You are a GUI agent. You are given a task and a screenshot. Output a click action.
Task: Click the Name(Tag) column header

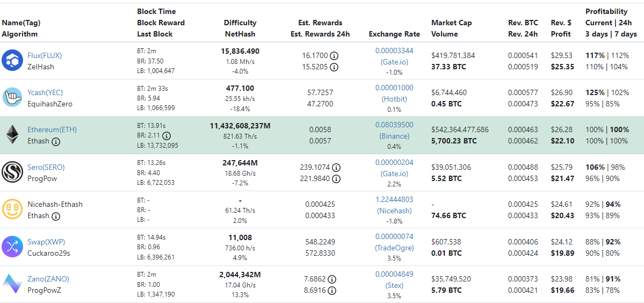(x=21, y=23)
